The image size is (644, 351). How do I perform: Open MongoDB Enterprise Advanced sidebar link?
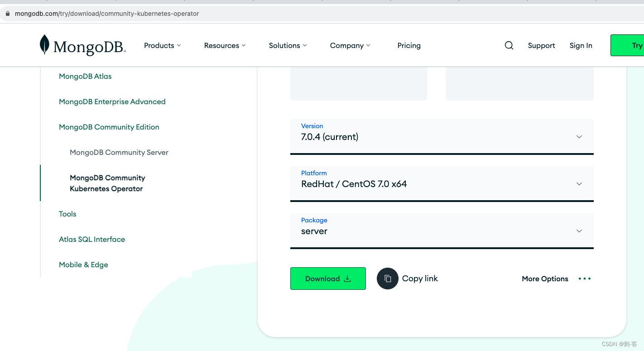coord(112,101)
